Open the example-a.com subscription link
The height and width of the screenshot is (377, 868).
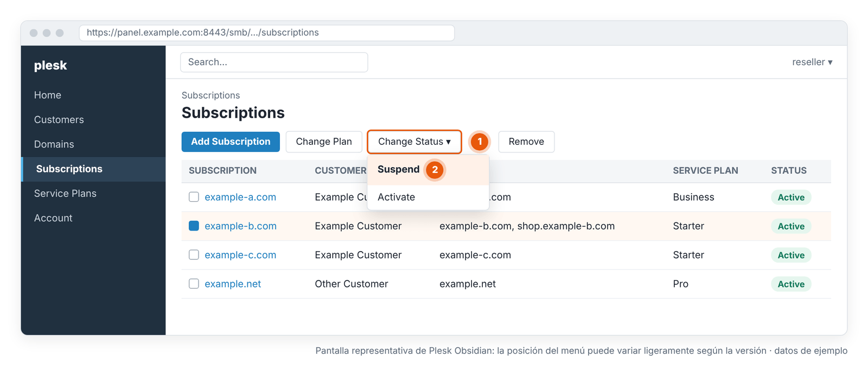240,197
